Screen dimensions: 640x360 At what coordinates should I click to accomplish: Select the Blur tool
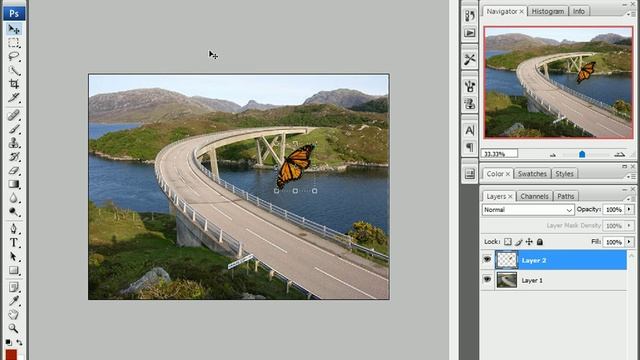pyautogui.click(x=14, y=198)
